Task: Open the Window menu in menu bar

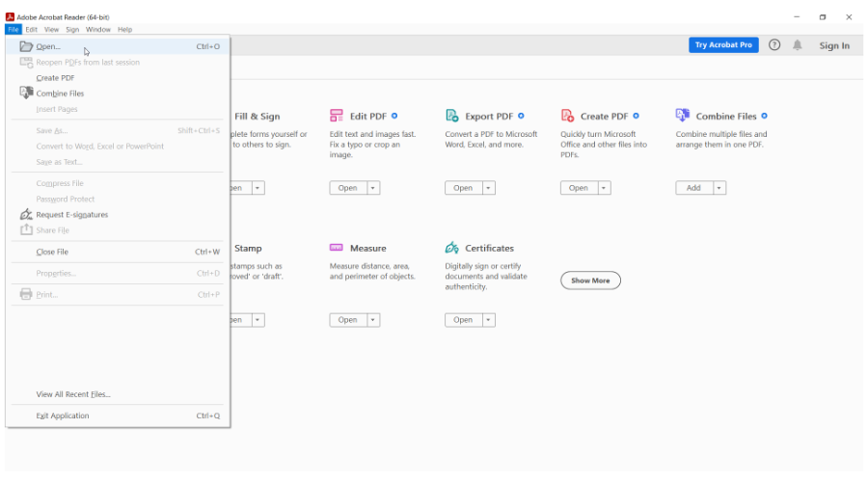Action: click(98, 29)
